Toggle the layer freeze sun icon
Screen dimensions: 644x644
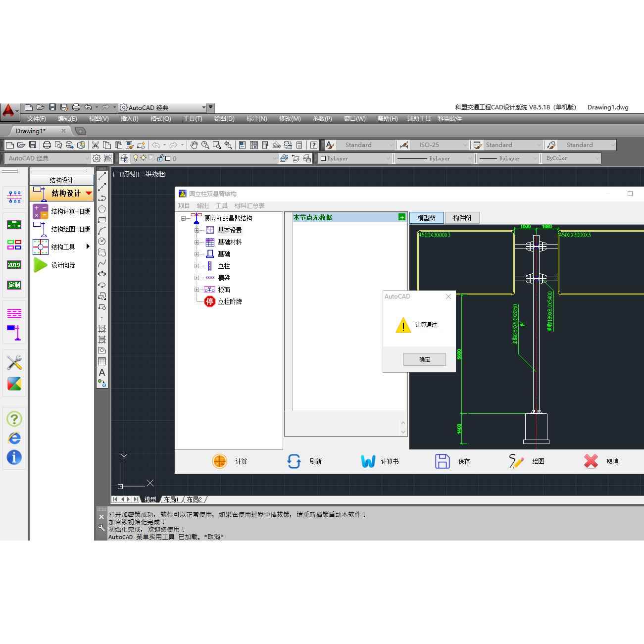(143, 158)
